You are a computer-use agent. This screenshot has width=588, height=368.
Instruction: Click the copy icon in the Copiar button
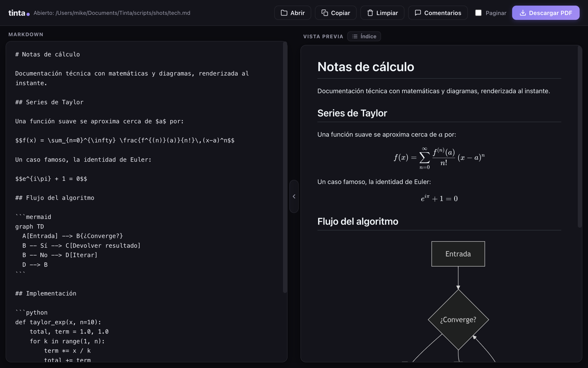pos(325,13)
